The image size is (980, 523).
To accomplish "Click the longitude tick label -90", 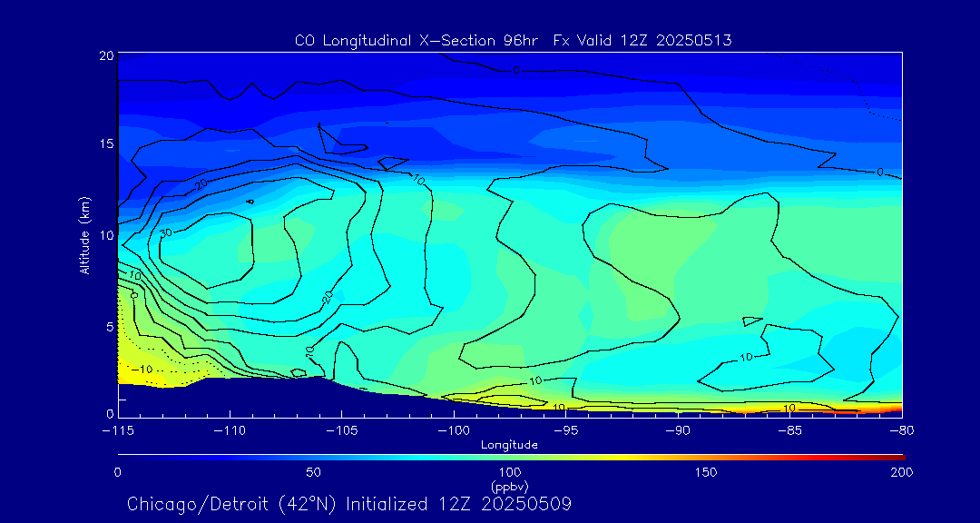I will click(x=678, y=431).
